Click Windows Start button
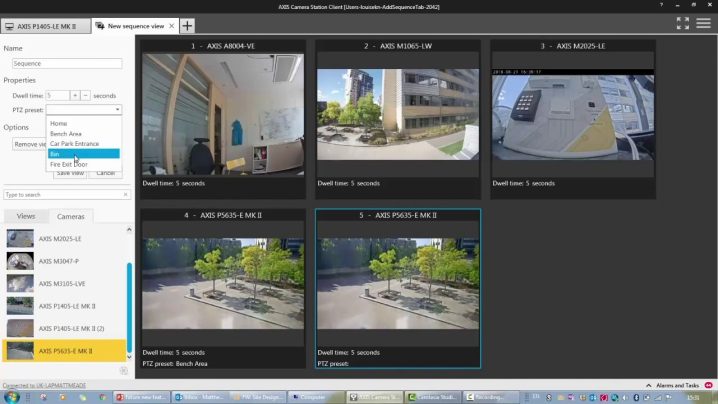Viewport: 718px width, 404px height. pyautogui.click(x=10, y=397)
